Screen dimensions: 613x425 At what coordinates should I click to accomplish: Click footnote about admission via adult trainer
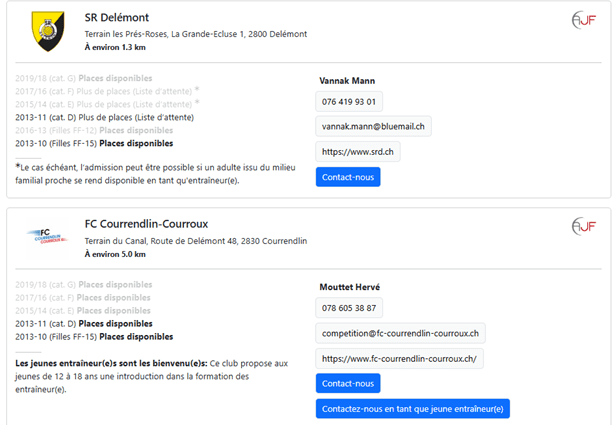click(x=155, y=174)
